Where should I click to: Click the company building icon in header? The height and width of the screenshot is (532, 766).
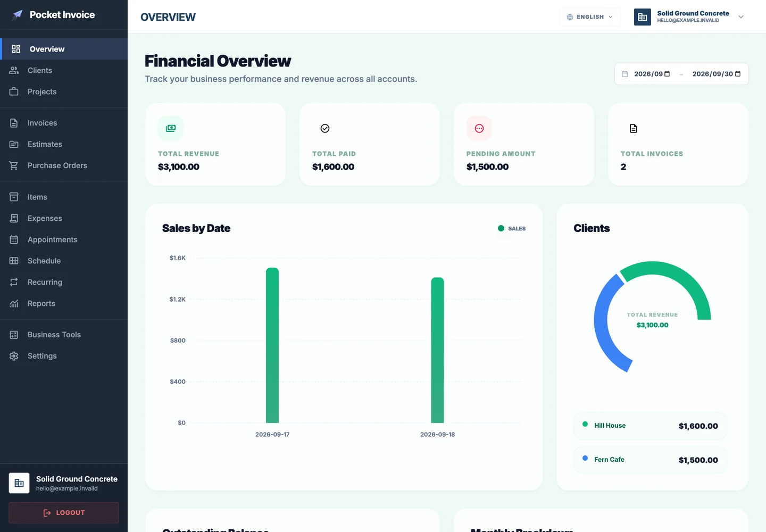point(643,17)
